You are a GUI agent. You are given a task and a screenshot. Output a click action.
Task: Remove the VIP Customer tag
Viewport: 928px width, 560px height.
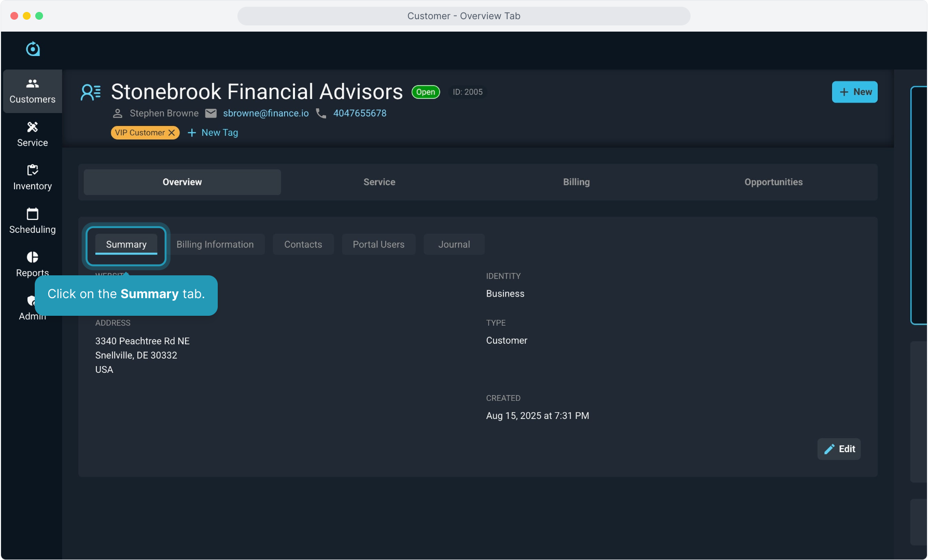[x=172, y=133]
